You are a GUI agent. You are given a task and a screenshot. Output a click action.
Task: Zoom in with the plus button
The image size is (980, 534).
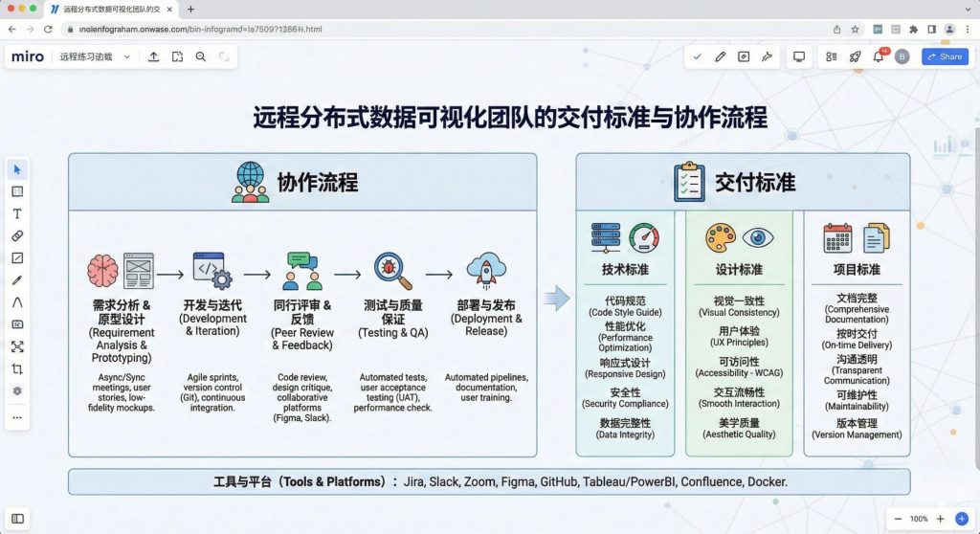[x=940, y=519]
